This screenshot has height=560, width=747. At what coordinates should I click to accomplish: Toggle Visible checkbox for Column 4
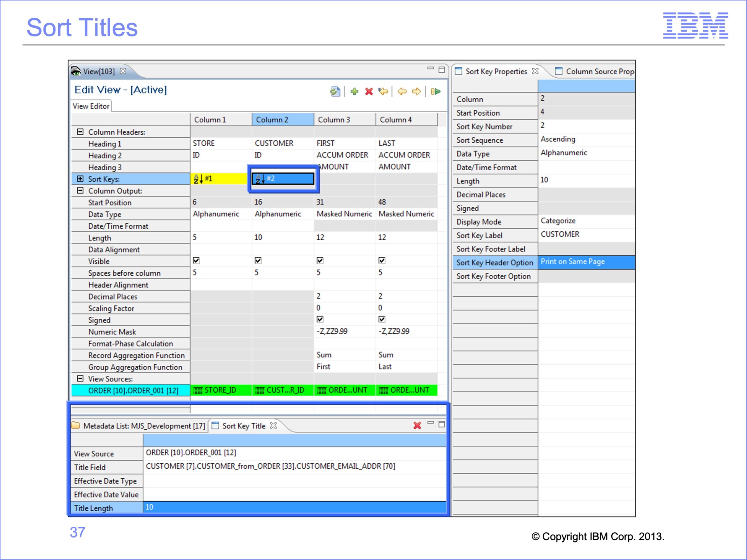382,260
